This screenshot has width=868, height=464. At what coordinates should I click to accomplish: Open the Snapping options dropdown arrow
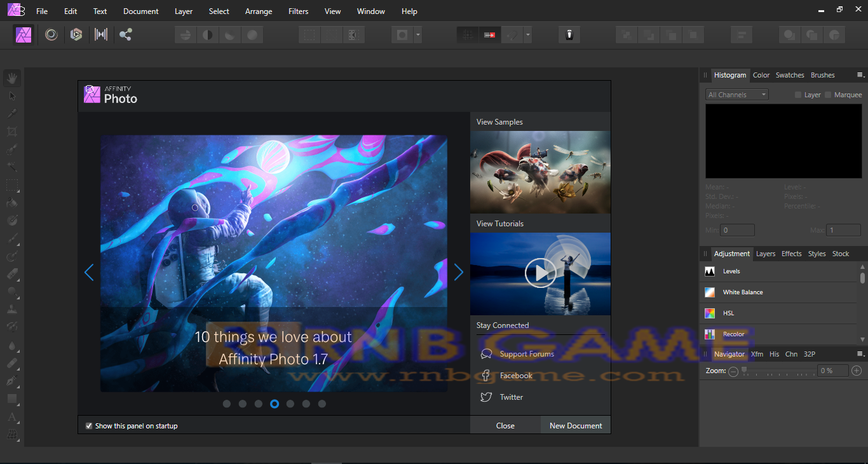[x=527, y=34]
